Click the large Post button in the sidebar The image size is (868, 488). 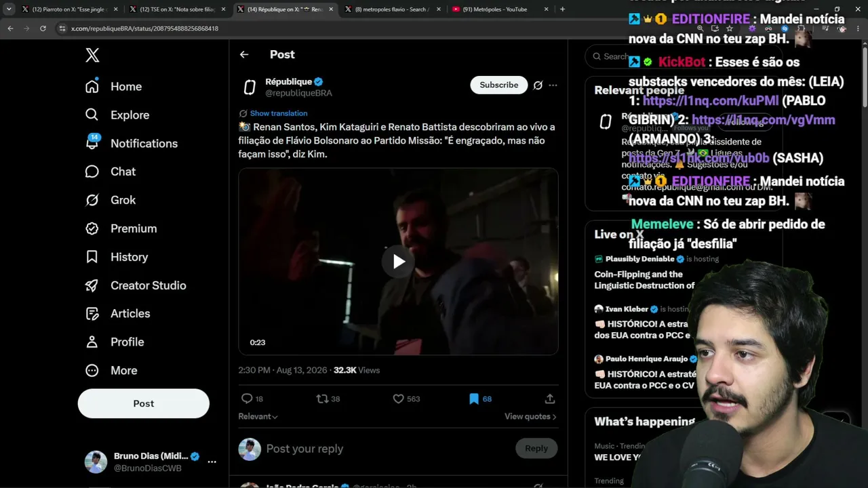click(144, 403)
